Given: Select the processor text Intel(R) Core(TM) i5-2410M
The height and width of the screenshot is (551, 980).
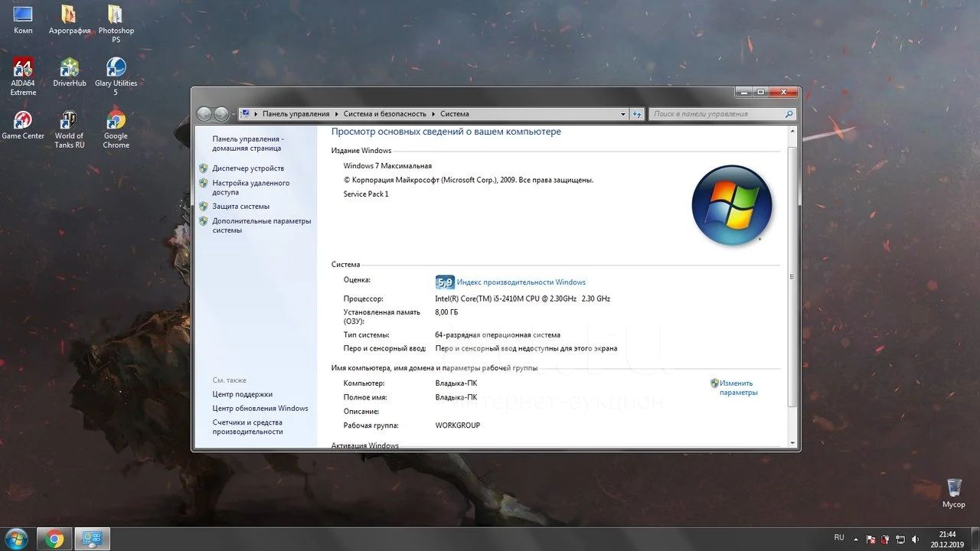Looking at the screenshot, I should (x=522, y=299).
